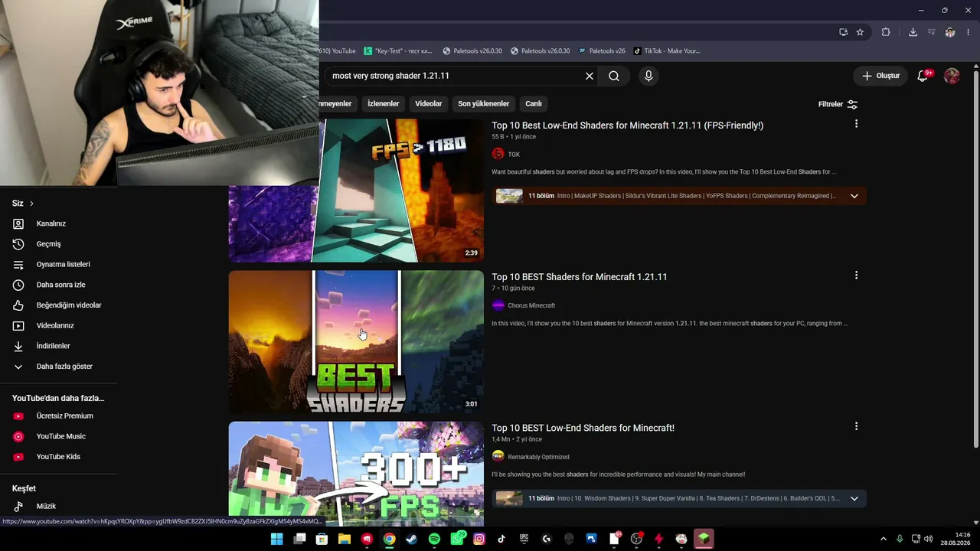Clear the search box text

(x=590, y=76)
